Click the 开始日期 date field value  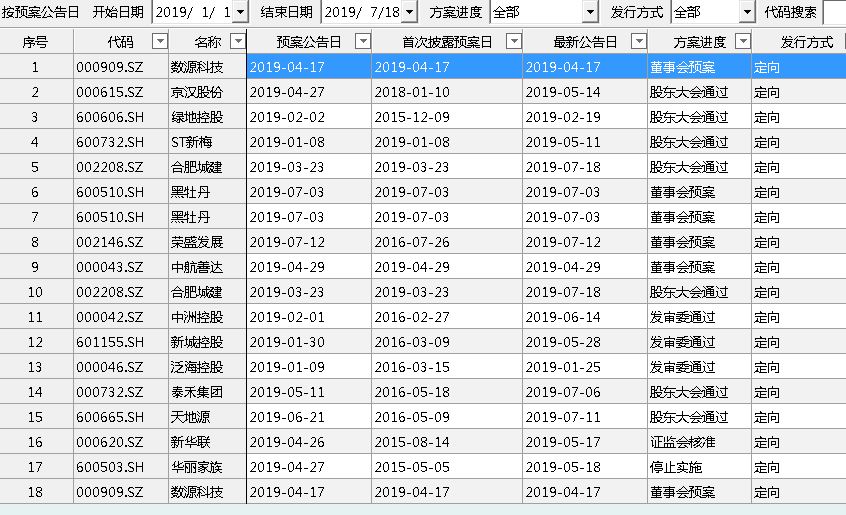coord(193,12)
